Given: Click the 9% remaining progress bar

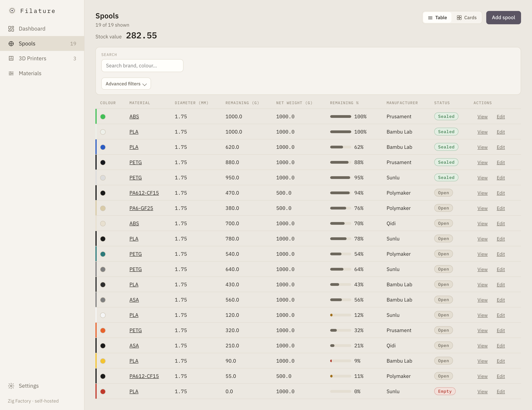Looking at the screenshot, I should point(340,361).
